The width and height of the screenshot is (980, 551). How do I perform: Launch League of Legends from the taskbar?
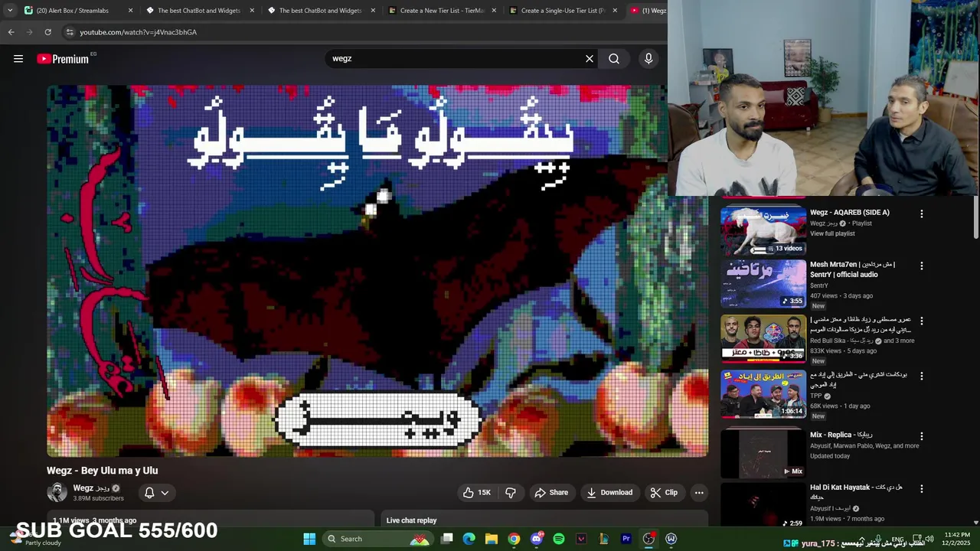pos(603,539)
